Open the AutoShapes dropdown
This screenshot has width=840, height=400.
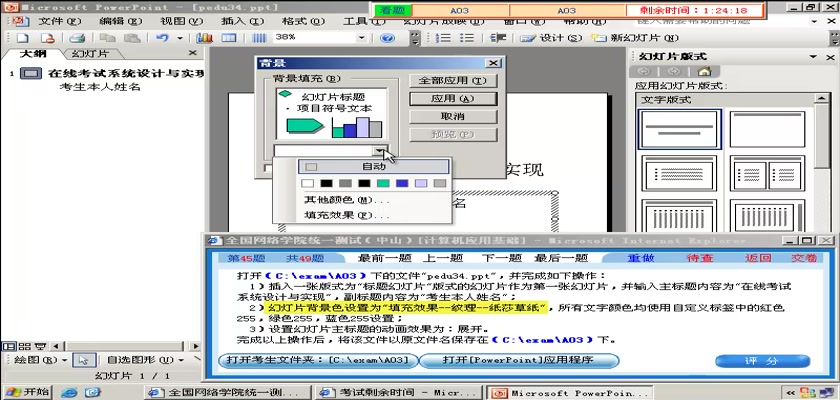click(145, 360)
